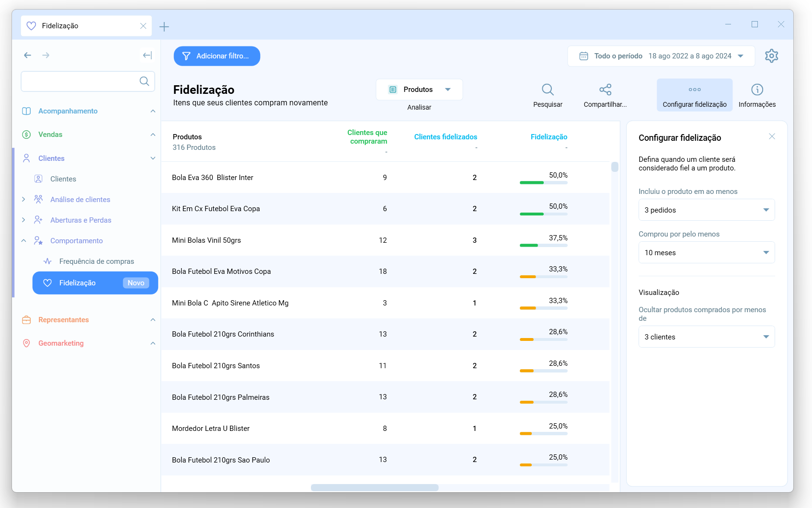Collapse Comportamento submenu arrow

(23, 240)
